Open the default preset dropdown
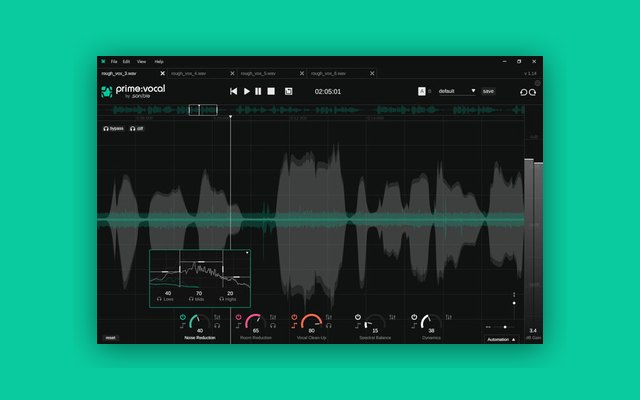The width and height of the screenshot is (640, 400). click(x=457, y=91)
